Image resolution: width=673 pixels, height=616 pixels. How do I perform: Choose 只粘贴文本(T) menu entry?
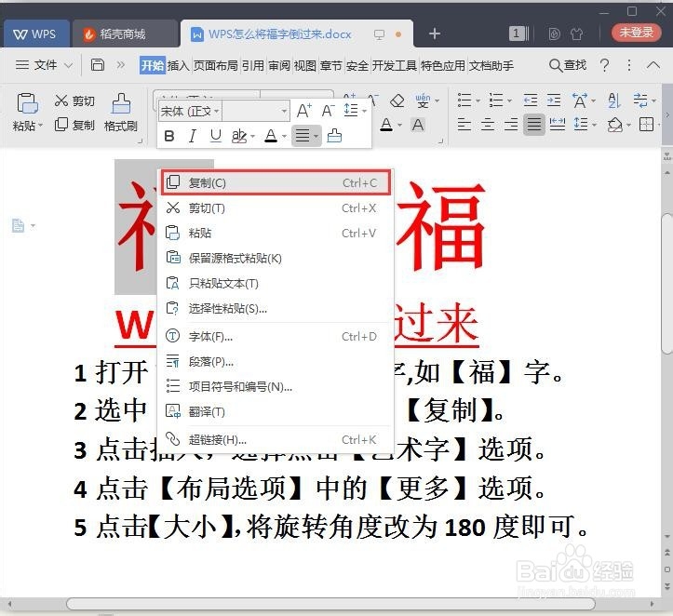point(276,283)
